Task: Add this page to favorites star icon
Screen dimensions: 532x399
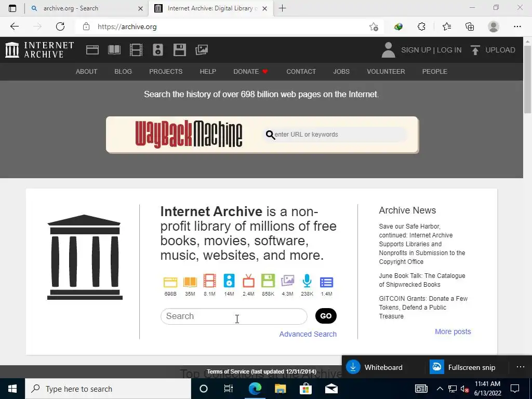Action: [x=374, y=26]
